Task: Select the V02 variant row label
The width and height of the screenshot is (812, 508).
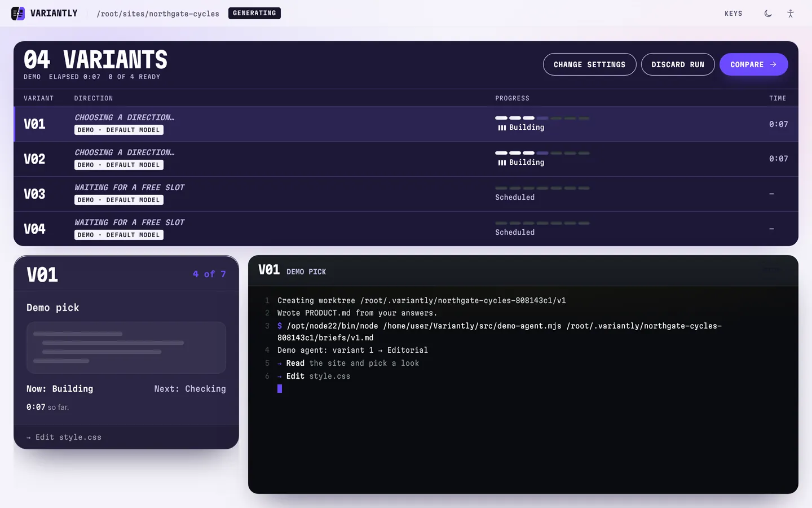Action: point(34,159)
